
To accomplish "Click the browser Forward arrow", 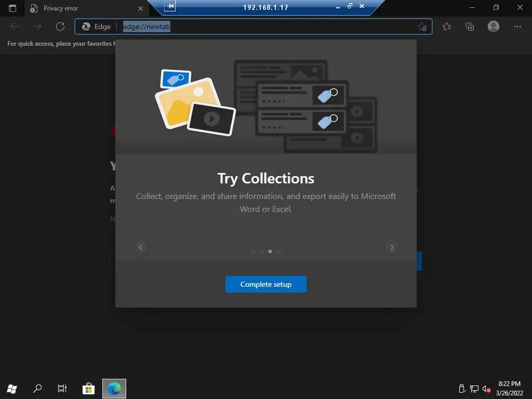I will point(37,26).
